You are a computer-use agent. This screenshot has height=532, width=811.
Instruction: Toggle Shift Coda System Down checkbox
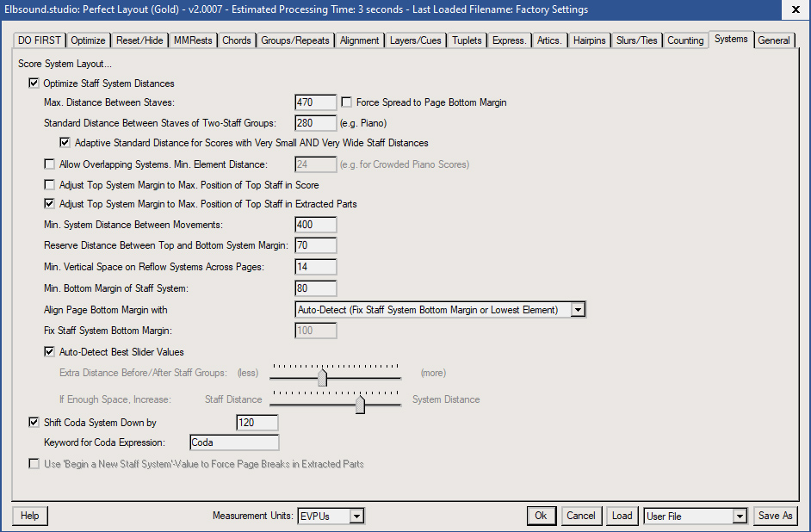click(34, 423)
